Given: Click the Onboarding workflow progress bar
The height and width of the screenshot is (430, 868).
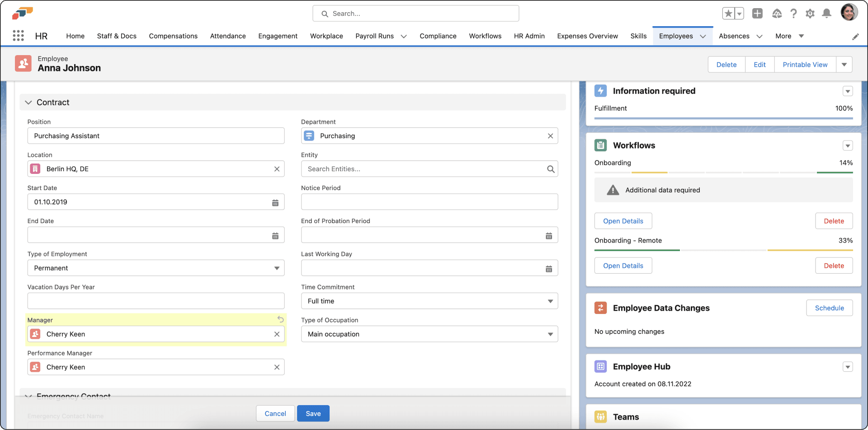Looking at the screenshot, I should 723,173.
